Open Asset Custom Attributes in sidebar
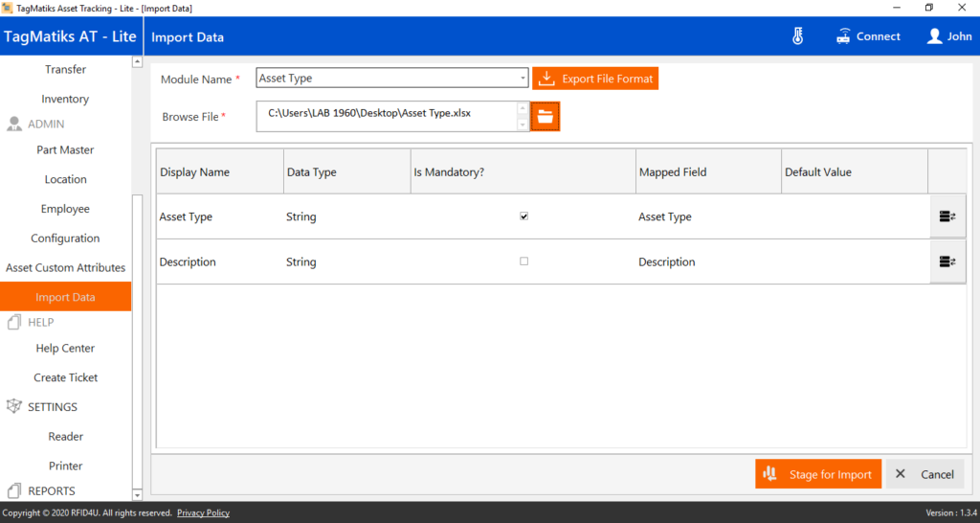980x523 pixels. (x=66, y=268)
